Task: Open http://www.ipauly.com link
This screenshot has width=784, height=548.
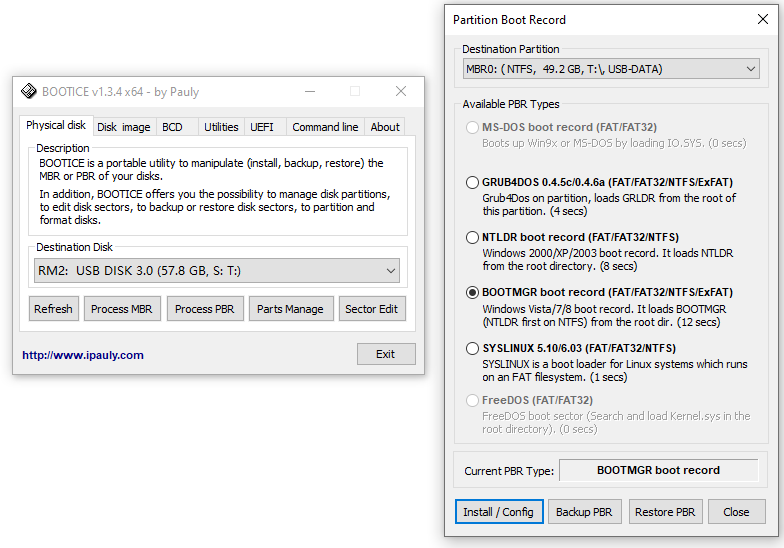Action: click(x=83, y=355)
